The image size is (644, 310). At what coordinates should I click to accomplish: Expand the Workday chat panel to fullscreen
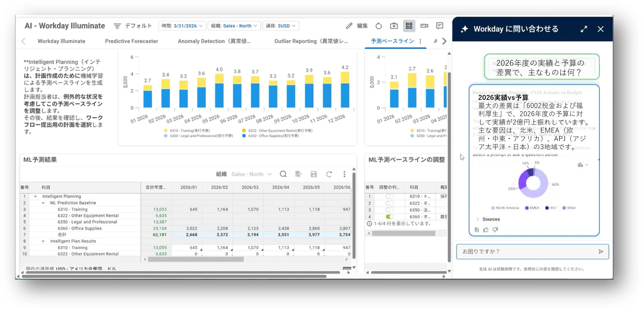coord(584,29)
